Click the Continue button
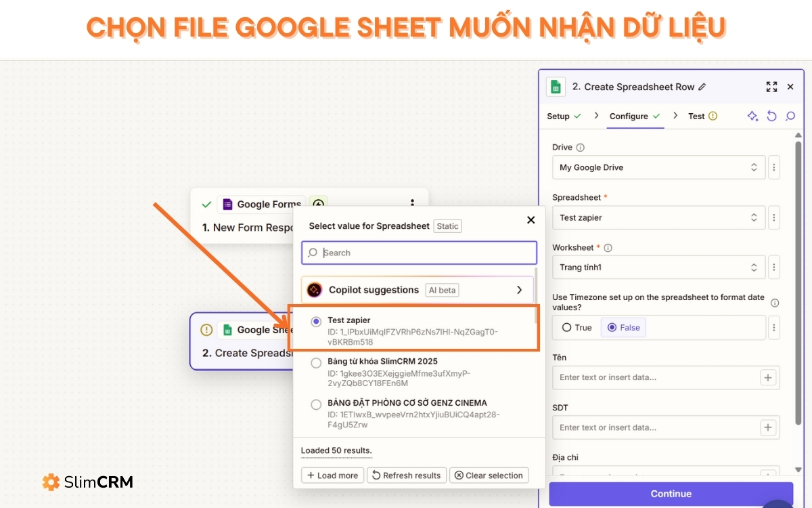The width and height of the screenshot is (812, 508). pos(671,494)
